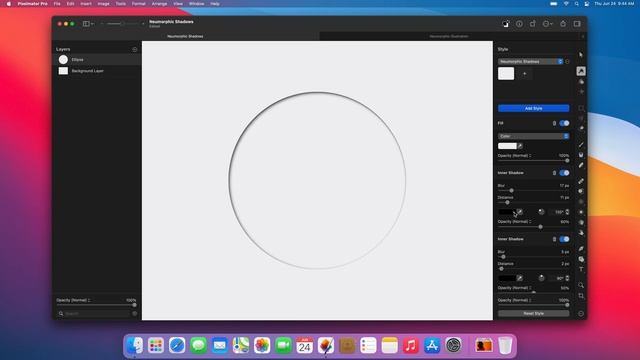Viewport: 640px width, 360px height.
Task: Select the Paint brush tool icon
Action: coord(581,145)
